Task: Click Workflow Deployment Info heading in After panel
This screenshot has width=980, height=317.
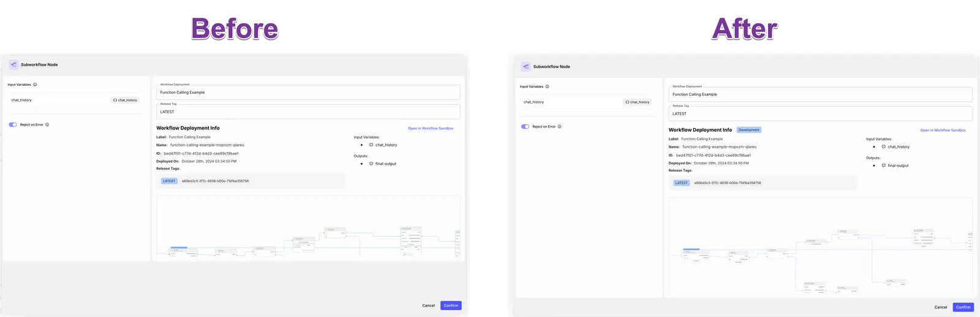Action: (700, 130)
